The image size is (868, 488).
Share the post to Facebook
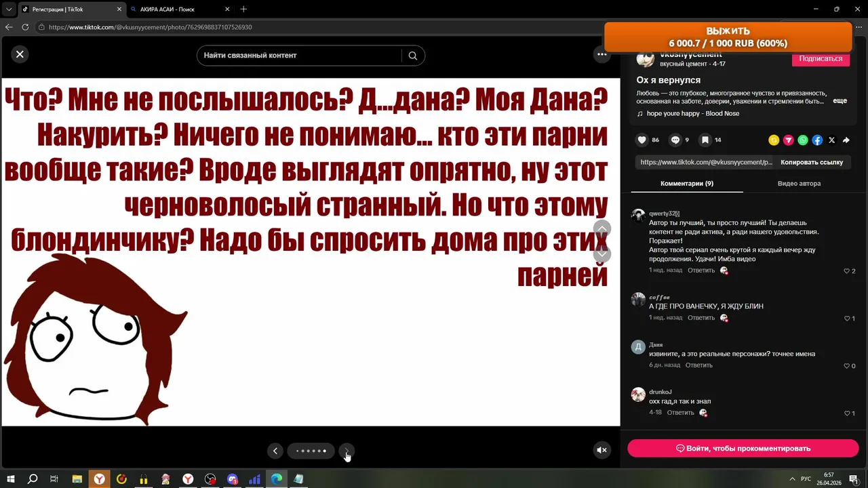[x=817, y=140]
